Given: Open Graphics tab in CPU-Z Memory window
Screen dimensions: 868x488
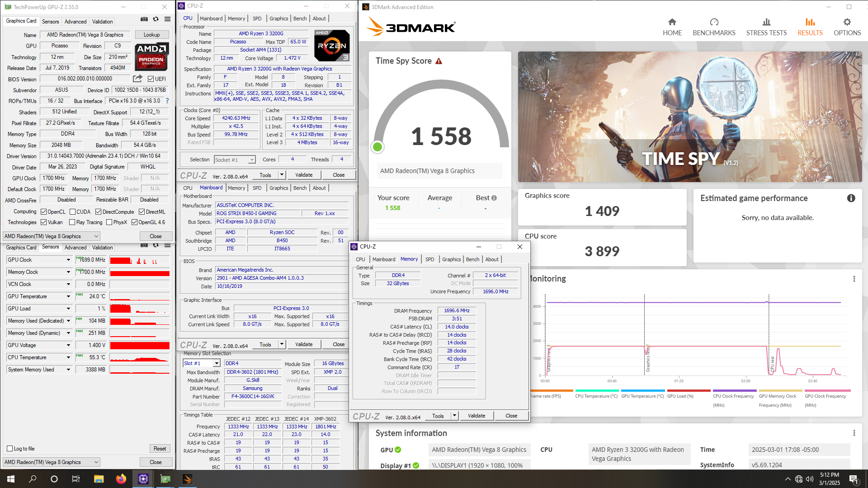Looking at the screenshot, I should tap(451, 259).
